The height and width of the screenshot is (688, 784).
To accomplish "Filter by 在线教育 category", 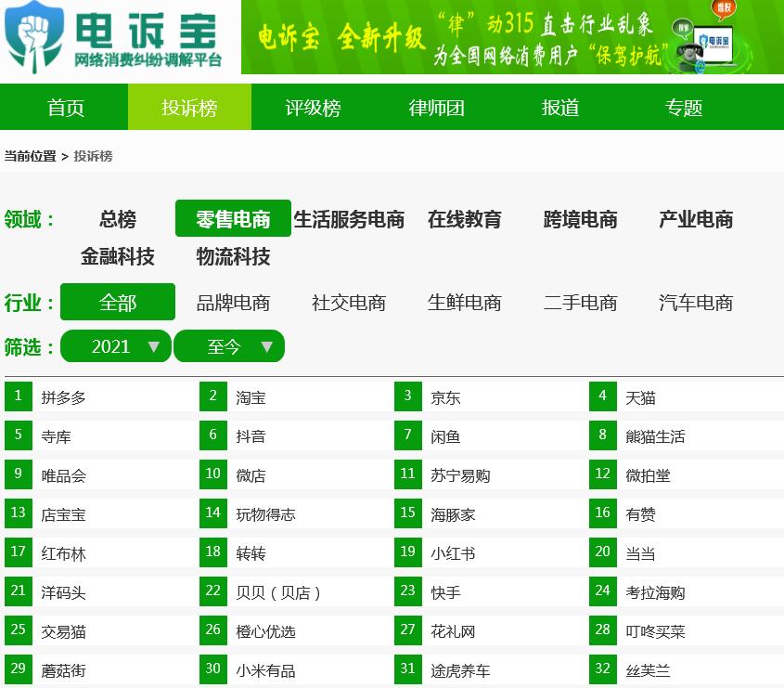I will (464, 219).
